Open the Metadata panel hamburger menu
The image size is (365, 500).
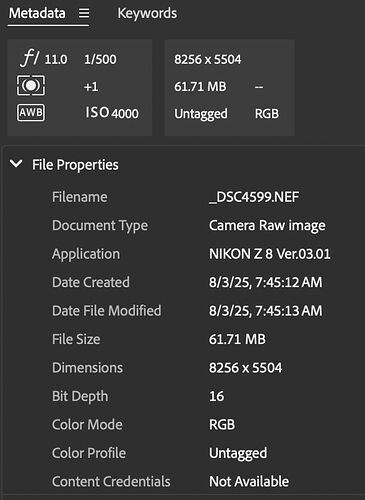84,13
